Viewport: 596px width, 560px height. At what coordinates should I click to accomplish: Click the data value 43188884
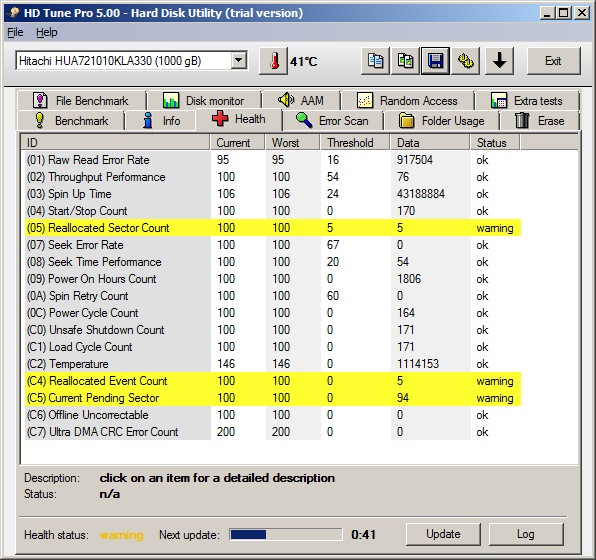[x=421, y=194]
